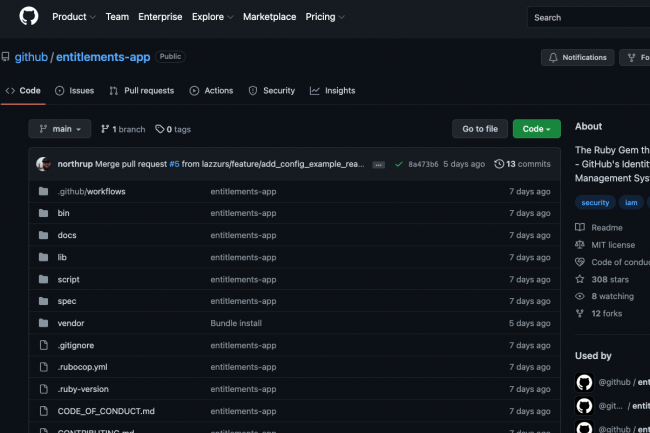
Task: Click the GitHub Octocat logo
Action: click(x=29, y=17)
